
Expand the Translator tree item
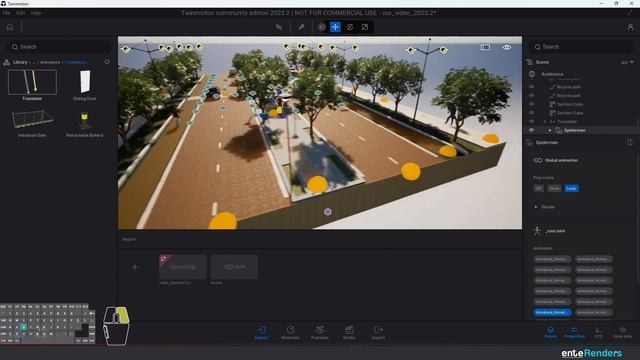(x=544, y=122)
